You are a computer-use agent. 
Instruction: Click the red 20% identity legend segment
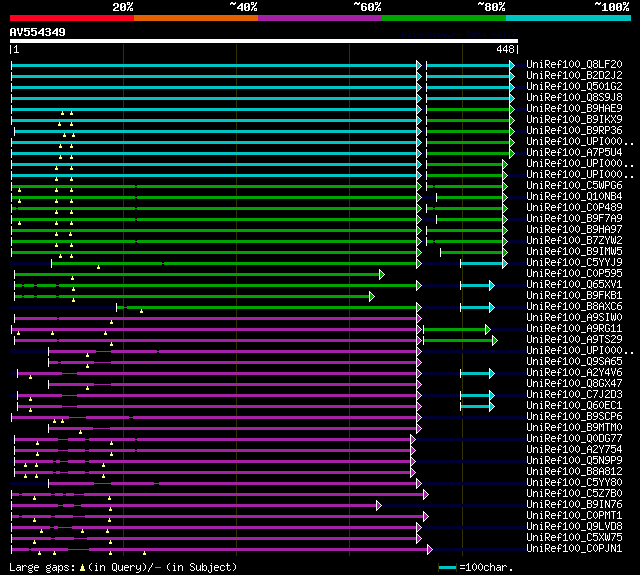(x=71, y=17)
